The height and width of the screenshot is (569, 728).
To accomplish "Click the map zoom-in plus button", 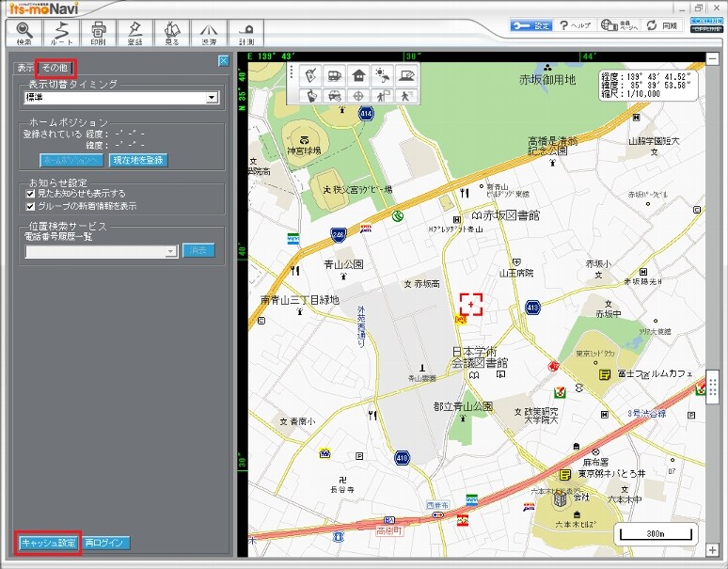I will (713, 550).
